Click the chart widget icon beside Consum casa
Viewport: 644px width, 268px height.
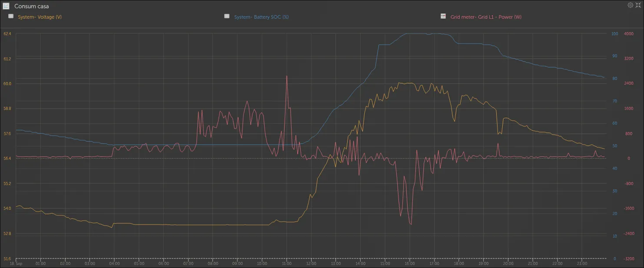click(6, 6)
